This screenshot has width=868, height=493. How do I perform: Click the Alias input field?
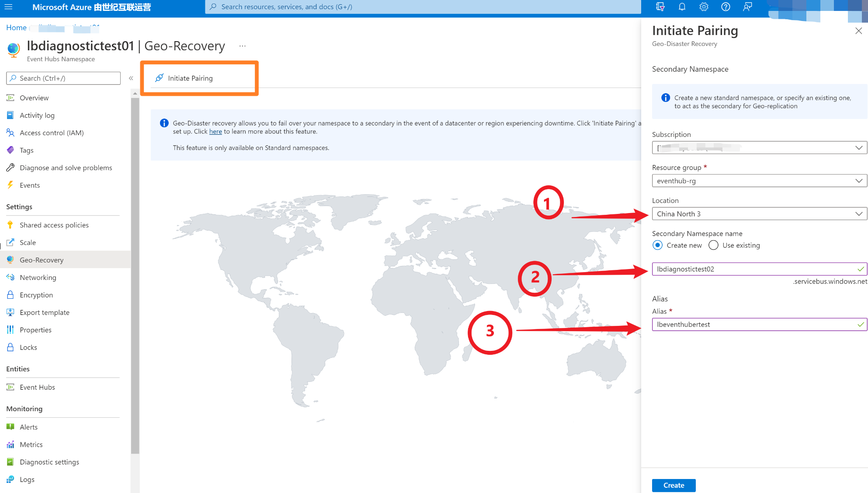click(755, 325)
